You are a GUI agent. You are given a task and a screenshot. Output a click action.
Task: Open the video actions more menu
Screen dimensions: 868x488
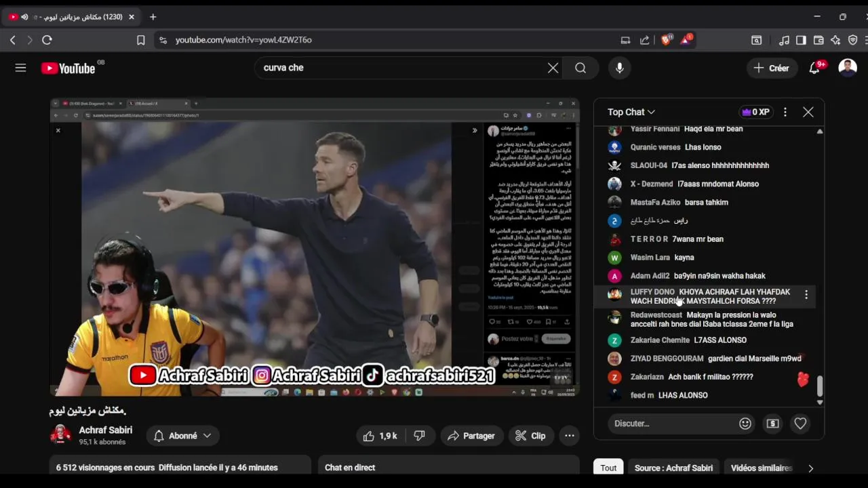tap(570, 436)
